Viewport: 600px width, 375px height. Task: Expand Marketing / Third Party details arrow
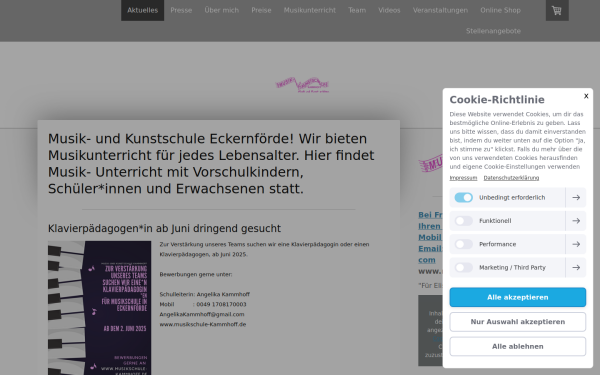(x=576, y=267)
